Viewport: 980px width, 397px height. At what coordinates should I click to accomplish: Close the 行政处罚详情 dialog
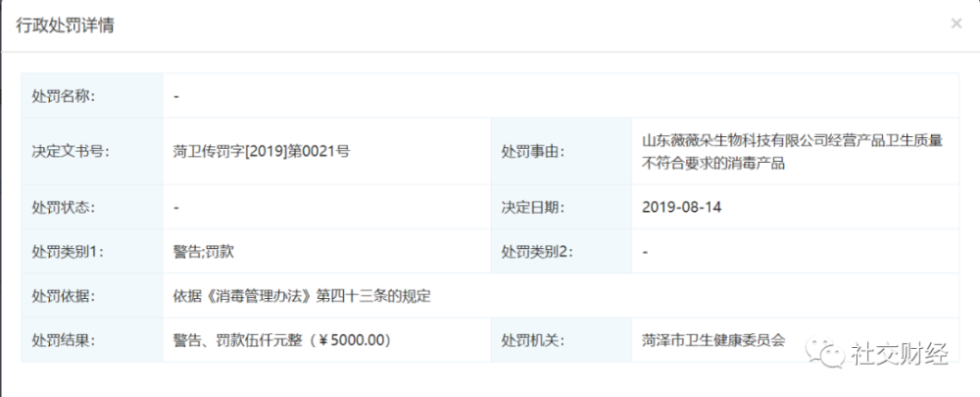click(955, 24)
